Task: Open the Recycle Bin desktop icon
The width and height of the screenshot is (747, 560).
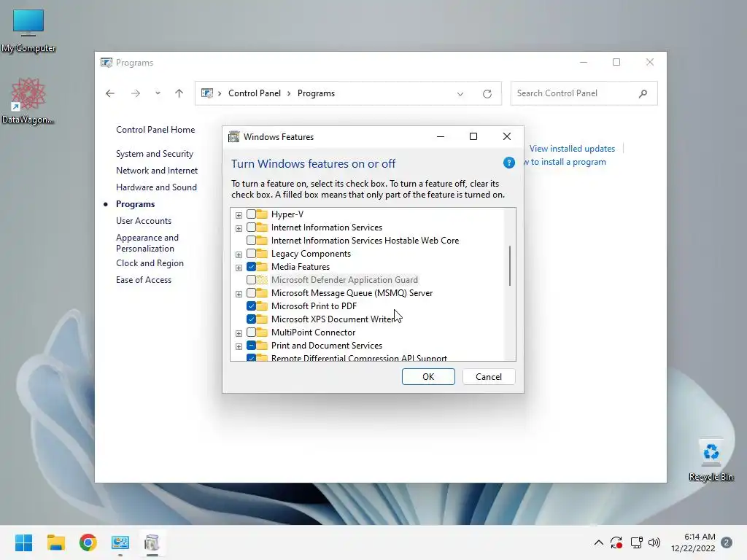Action: (x=711, y=460)
